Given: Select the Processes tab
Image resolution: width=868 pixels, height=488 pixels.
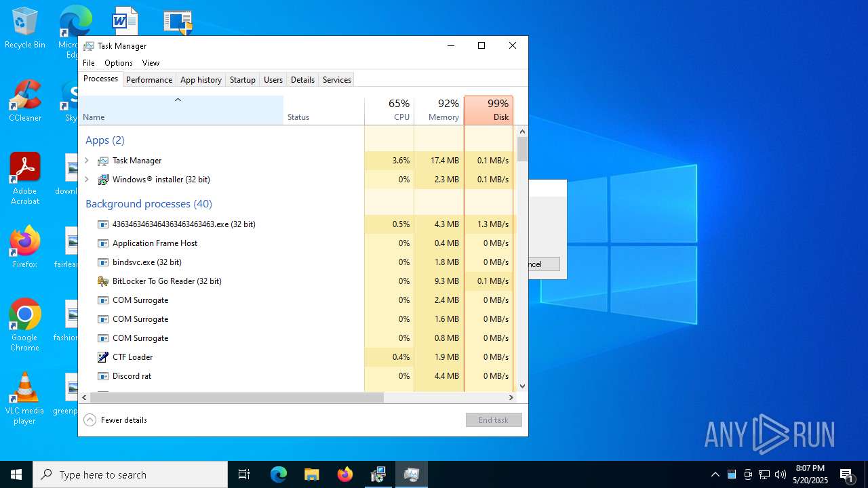Looking at the screenshot, I should tap(101, 79).
